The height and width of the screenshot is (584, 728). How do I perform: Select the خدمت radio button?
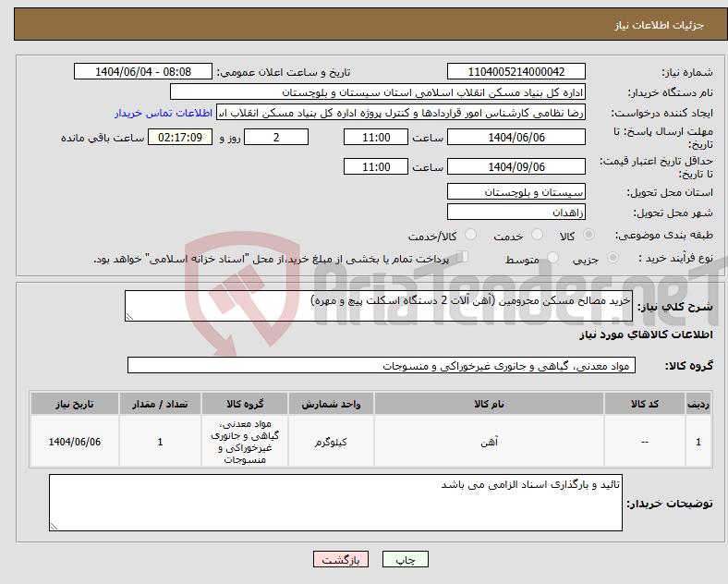tap(537, 235)
